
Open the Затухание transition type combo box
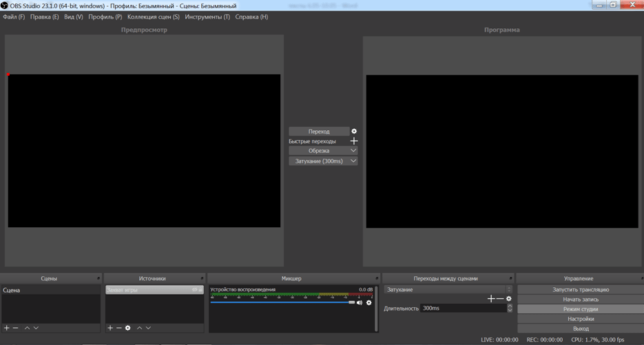(448, 290)
